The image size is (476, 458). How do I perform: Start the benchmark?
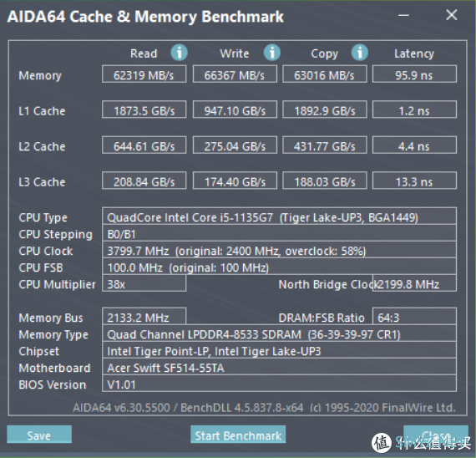point(238,435)
